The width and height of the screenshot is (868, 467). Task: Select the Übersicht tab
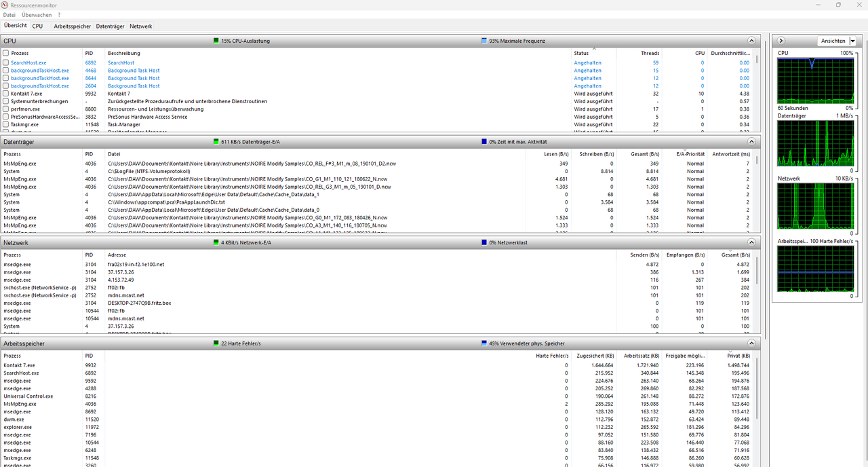tap(16, 25)
